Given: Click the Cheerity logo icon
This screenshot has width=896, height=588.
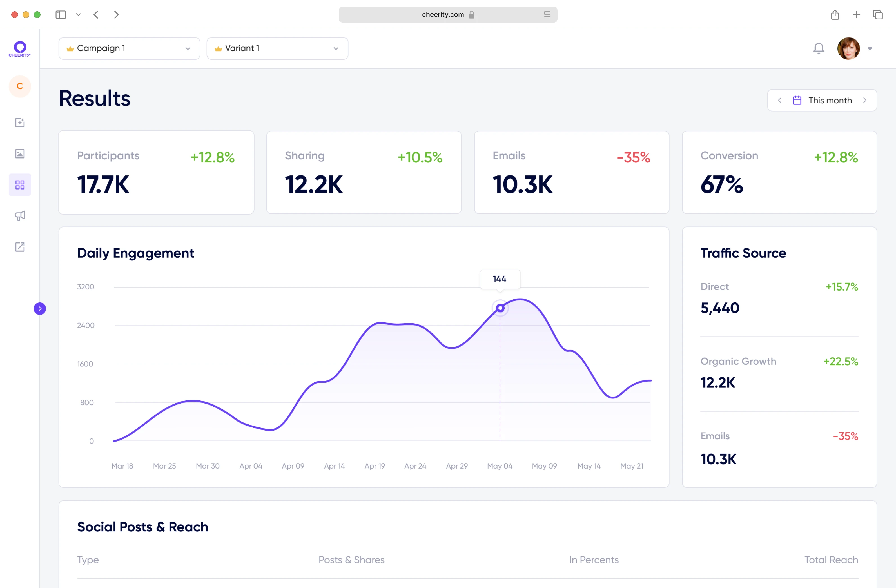Looking at the screenshot, I should (20, 48).
